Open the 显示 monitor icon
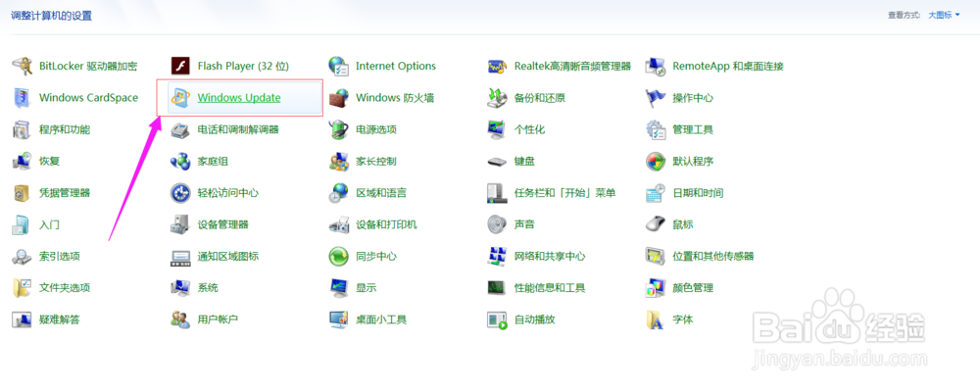 pyautogui.click(x=339, y=288)
